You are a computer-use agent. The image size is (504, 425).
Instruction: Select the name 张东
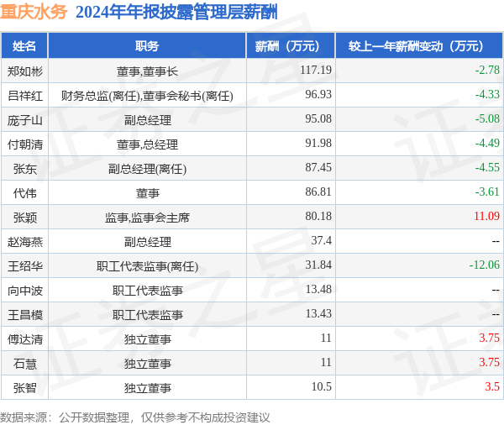point(24,169)
